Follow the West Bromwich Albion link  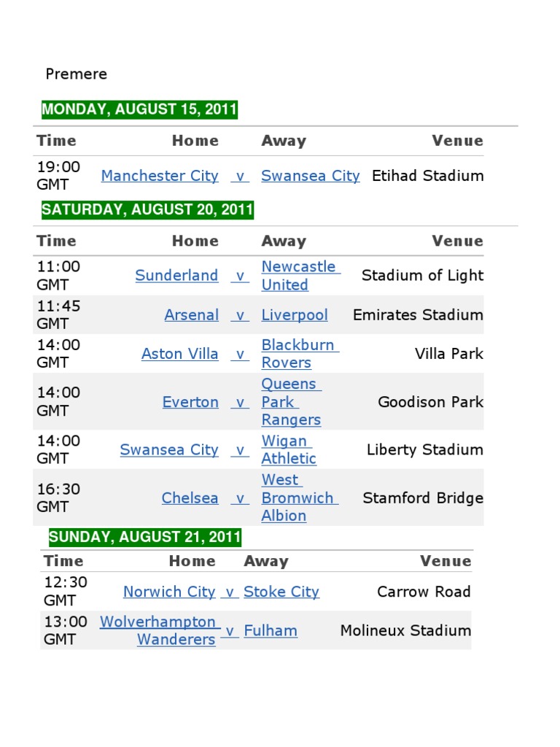click(x=297, y=498)
